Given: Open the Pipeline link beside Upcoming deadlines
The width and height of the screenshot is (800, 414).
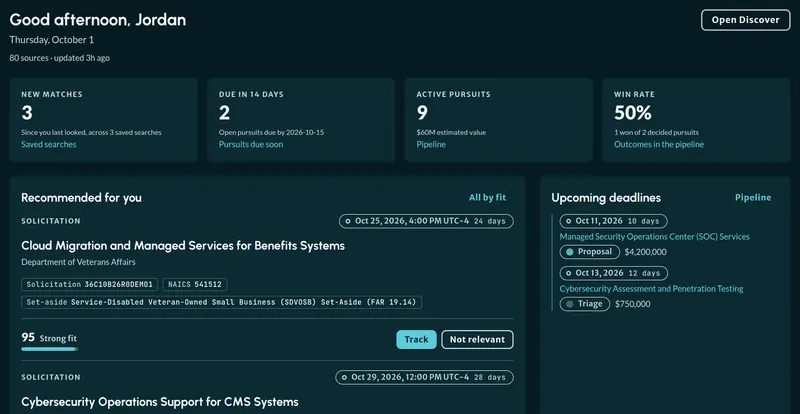Looking at the screenshot, I should tap(753, 198).
